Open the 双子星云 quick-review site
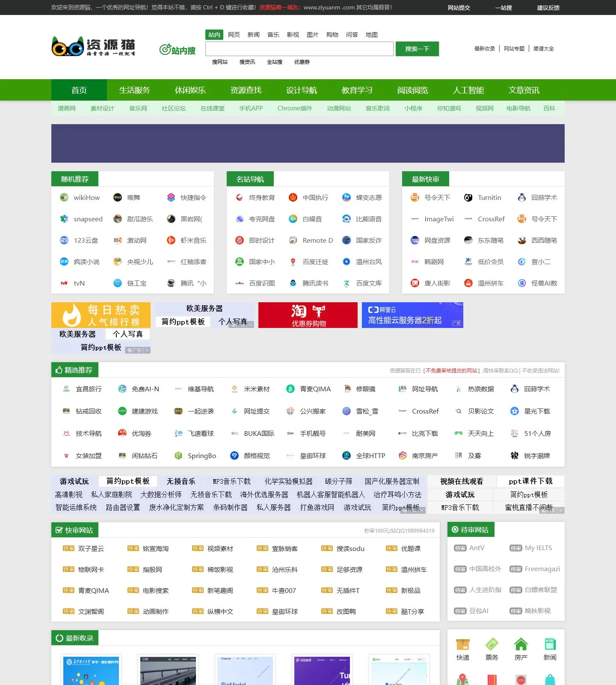616x685 pixels. (91, 548)
